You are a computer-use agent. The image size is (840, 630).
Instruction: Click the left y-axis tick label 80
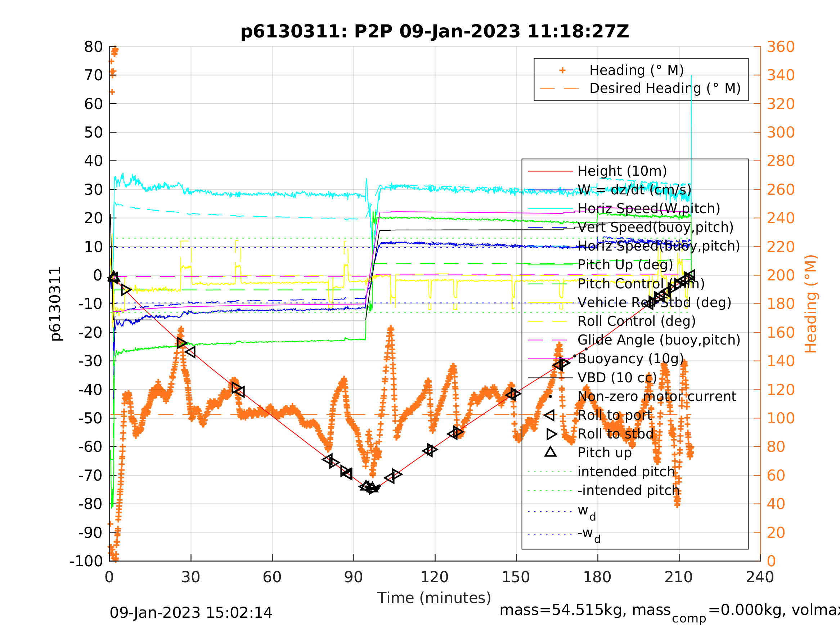pos(93,47)
